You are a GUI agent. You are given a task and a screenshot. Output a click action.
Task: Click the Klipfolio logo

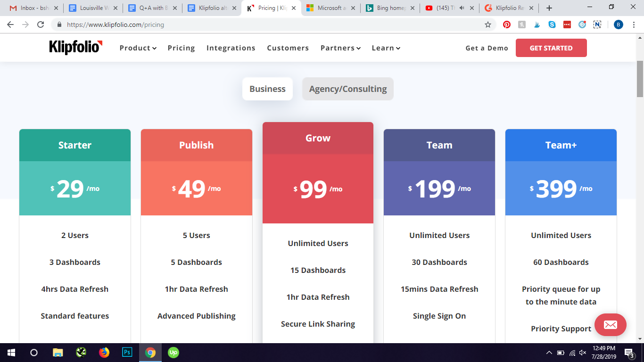tap(75, 47)
